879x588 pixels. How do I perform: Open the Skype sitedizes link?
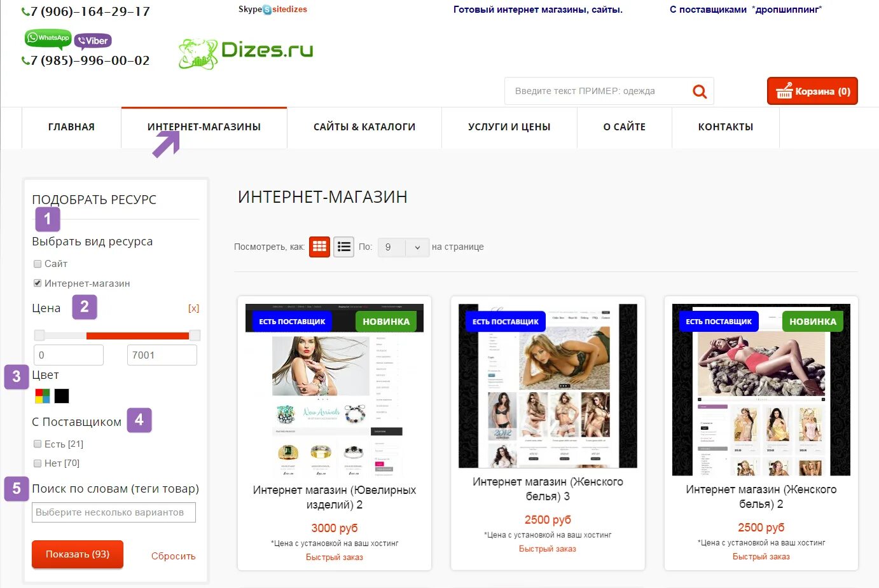click(273, 10)
